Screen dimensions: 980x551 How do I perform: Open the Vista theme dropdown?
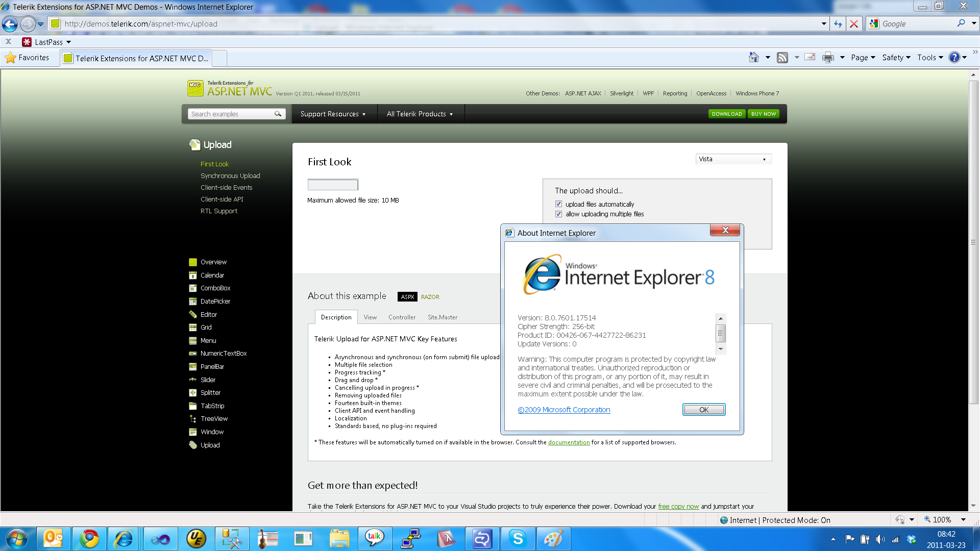tap(733, 159)
